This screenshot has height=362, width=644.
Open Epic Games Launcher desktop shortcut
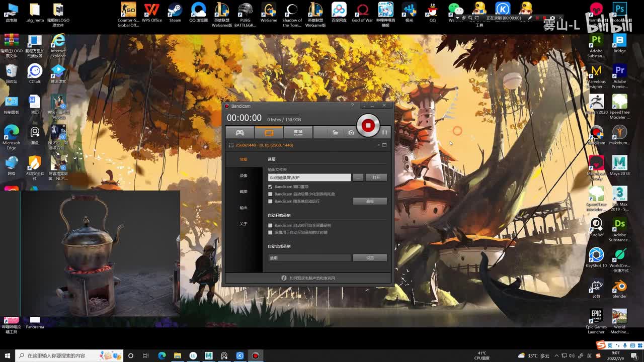pos(596,322)
